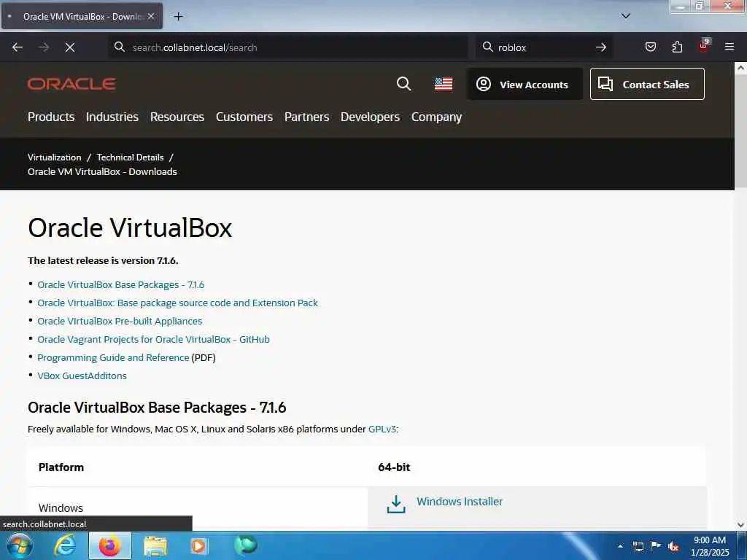Select the US flag country selector
Viewport: 747px width, 560px height.
pos(444,84)
